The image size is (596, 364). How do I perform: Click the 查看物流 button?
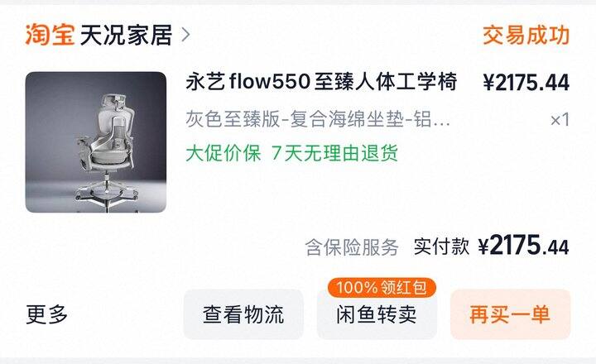pos(243,314)
